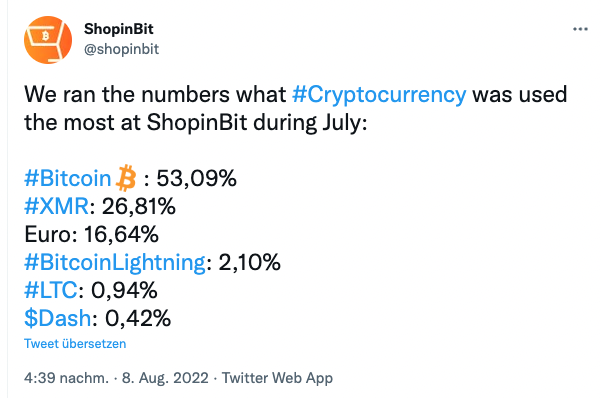Click the 'We ran the numbers' sentence
Image resolution: width=601 pixels, height=398 pixels.
tap(295, 109)
